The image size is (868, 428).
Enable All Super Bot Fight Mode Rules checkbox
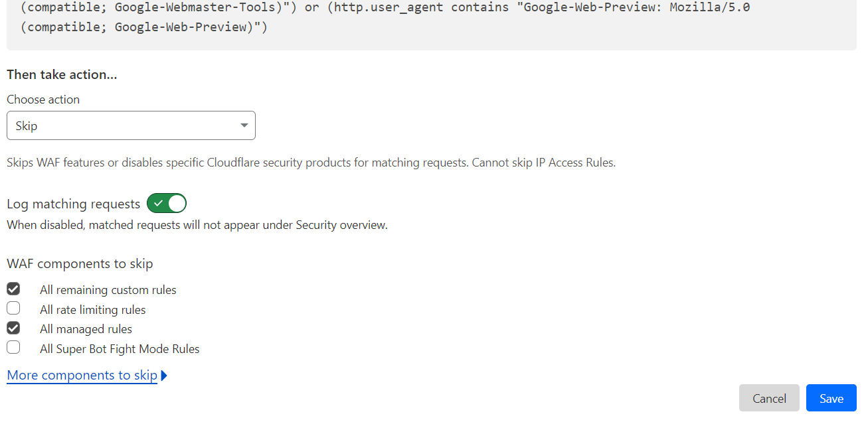13,347
